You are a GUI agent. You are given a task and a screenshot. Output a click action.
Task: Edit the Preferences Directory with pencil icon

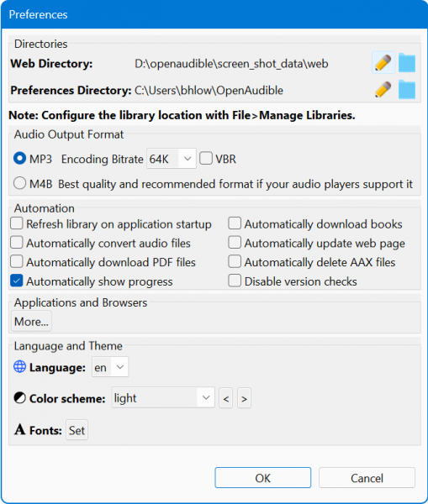click(x=383, y=90)
